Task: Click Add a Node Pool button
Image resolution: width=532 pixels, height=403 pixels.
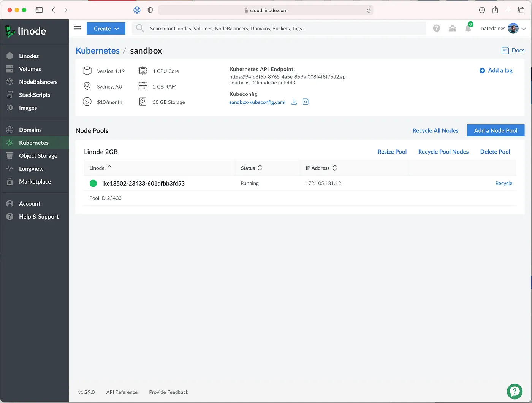Action: tap(496, 130)
